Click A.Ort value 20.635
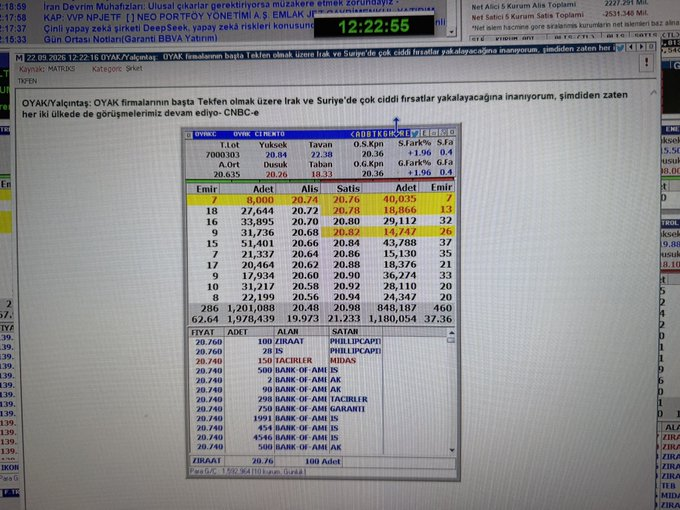Screen dimensions: 680x510 click(x=226, y=174)
